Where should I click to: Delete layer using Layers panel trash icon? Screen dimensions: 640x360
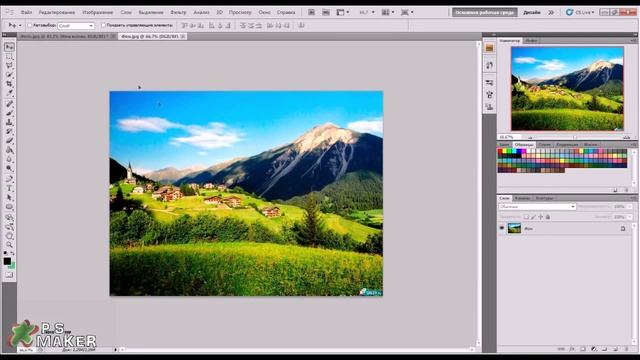click(x=626, y=349)
